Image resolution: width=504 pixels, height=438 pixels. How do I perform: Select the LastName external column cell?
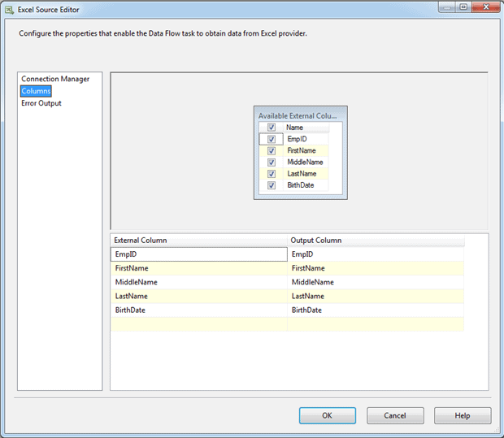[198, 297]
